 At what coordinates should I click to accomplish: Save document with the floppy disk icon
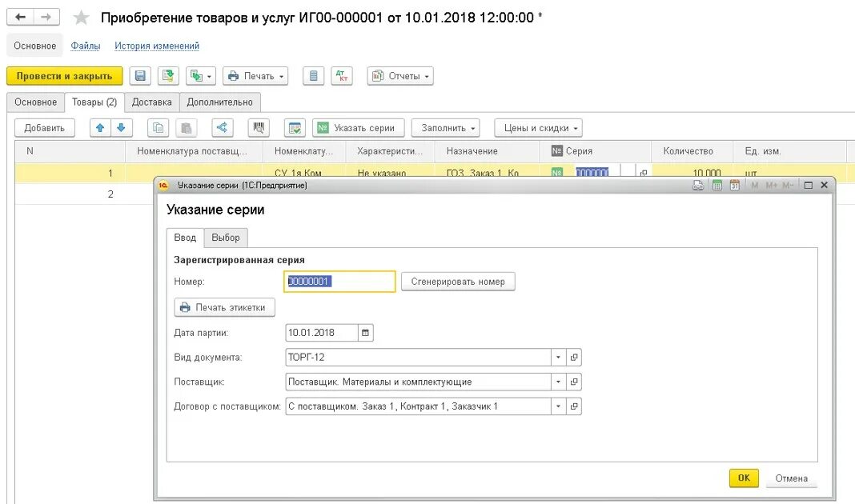point(140,76)
